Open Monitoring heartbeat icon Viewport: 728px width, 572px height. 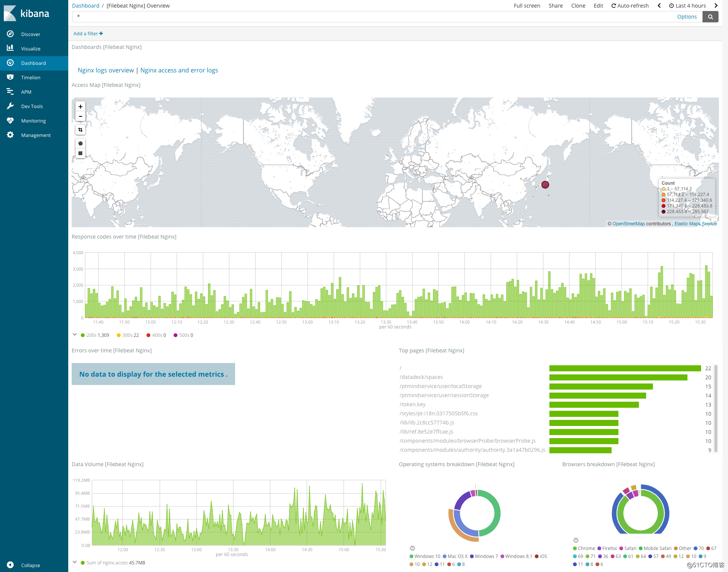pyautogui.click(x=10, y=120)
